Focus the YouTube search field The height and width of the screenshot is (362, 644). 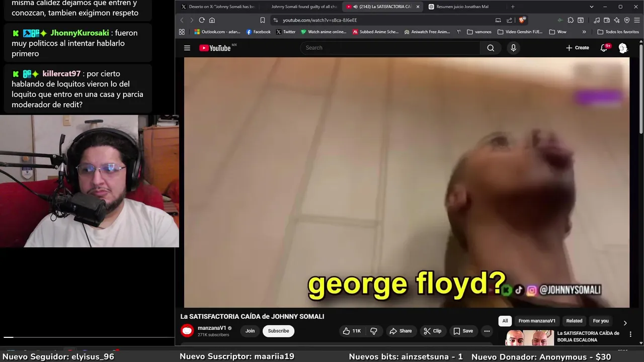pyautogui.click(x=390, y=48)
